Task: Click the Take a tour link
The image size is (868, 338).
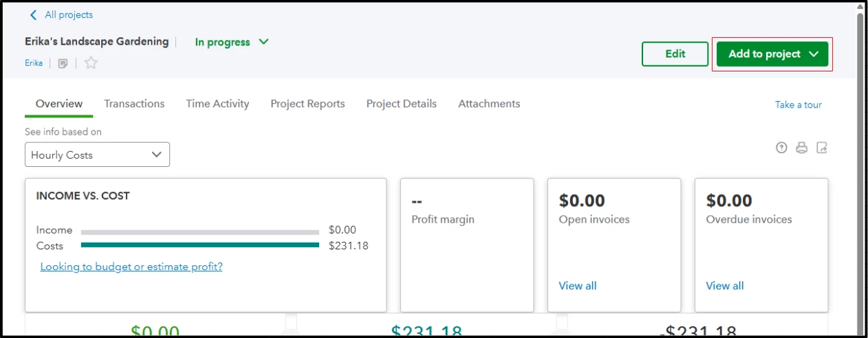Action: (x=799, y=105)
